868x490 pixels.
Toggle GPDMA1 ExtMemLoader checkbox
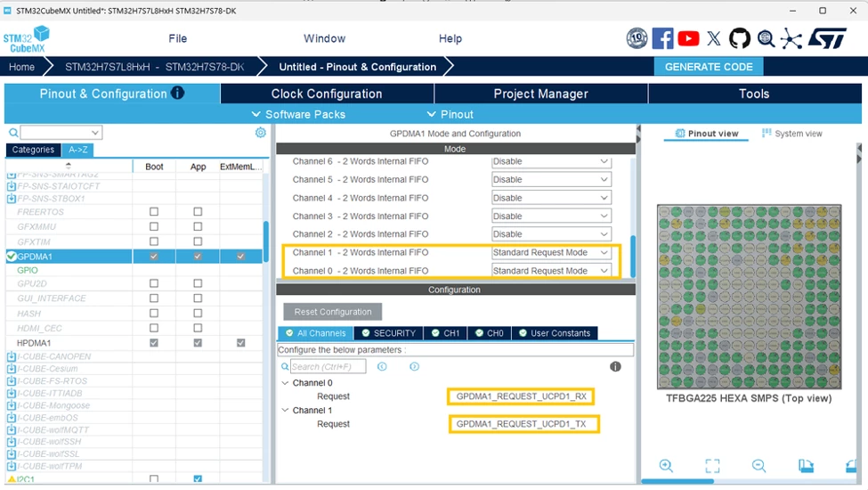[x=240, y=257]
